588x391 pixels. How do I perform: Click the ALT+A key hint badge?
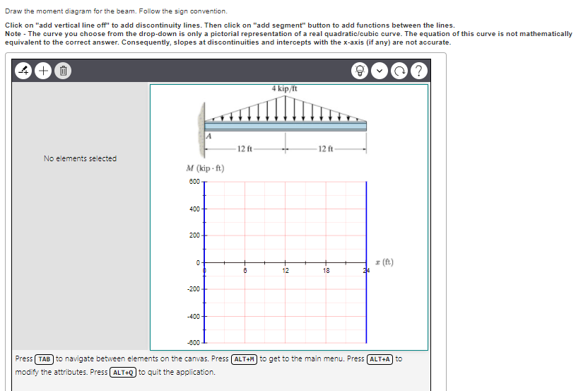(x=380, y=359)
